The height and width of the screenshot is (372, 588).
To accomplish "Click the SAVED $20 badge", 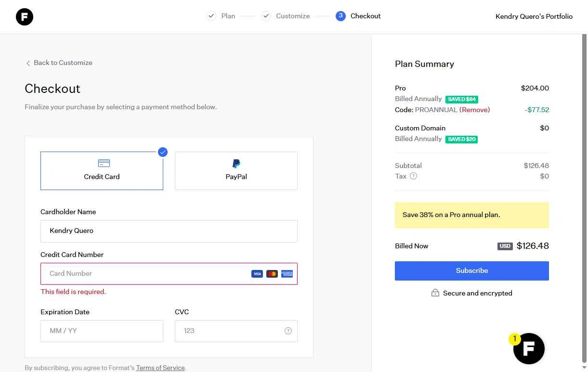I will click(462, 139).
